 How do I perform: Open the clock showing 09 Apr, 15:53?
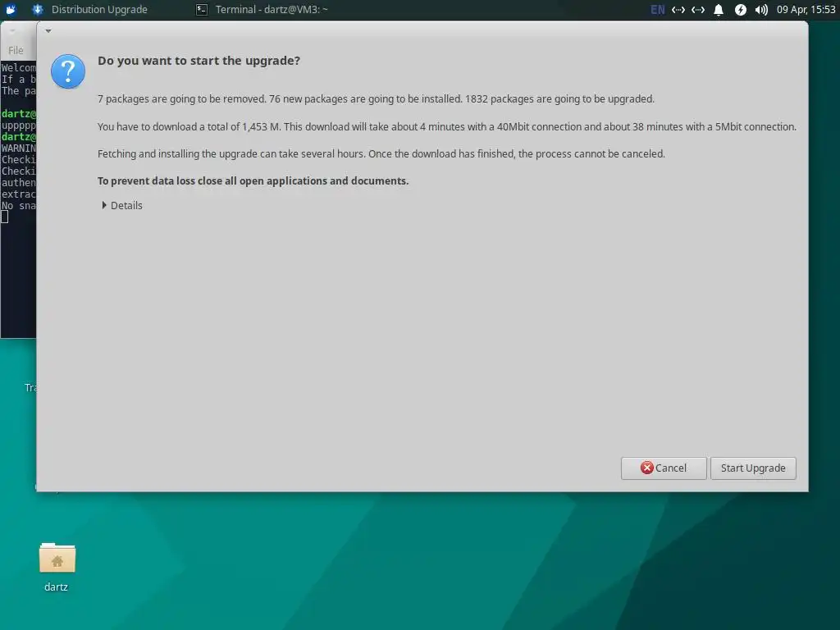tap(806, 10)
